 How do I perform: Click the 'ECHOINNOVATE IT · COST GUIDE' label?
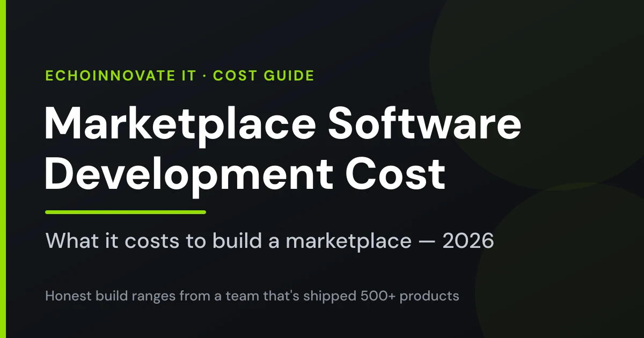(180, 76)
